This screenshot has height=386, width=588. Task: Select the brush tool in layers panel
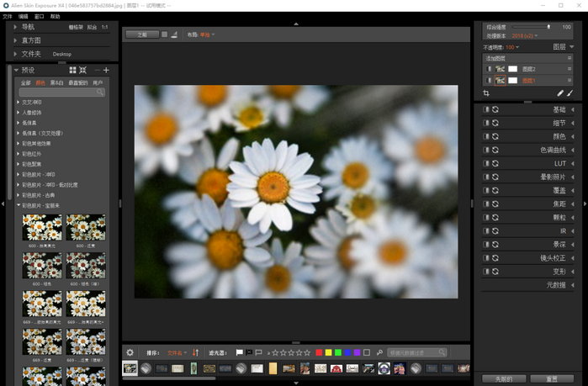pyautogui.click(x=569, y=93)
